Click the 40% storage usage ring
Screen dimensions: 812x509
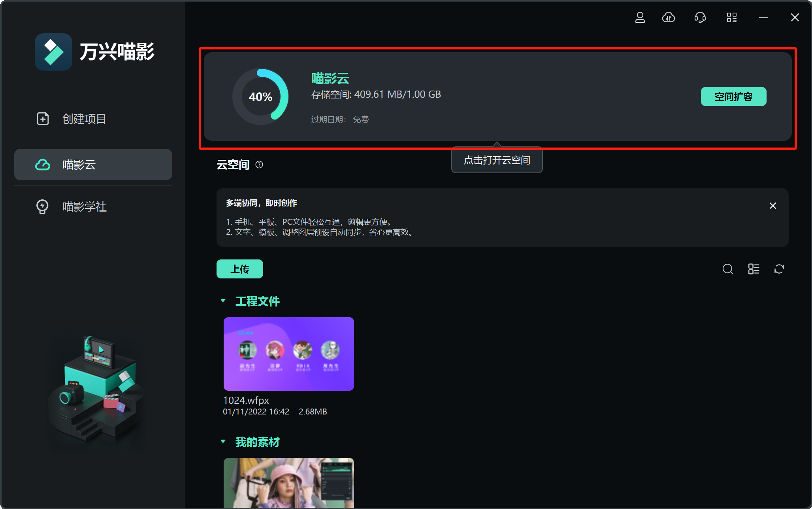click(260, 97)
